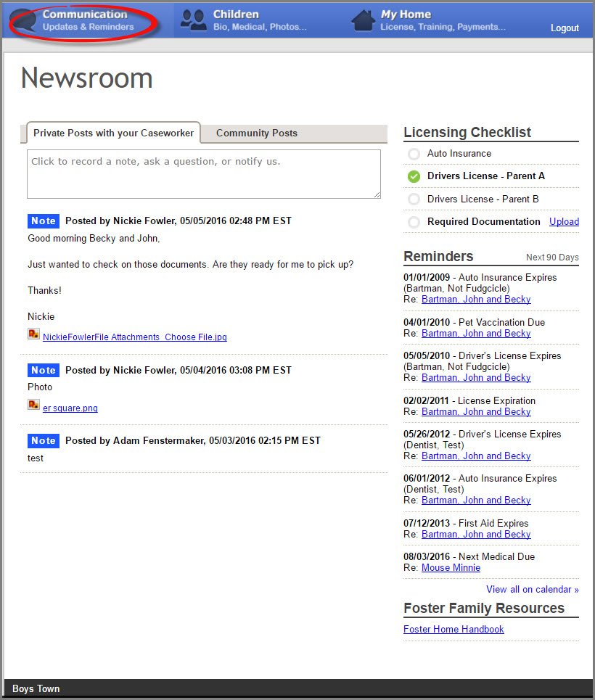Click the Next 90 Days text
The image size is (595, 700).
pyautogui.click(x=552, y=257)
